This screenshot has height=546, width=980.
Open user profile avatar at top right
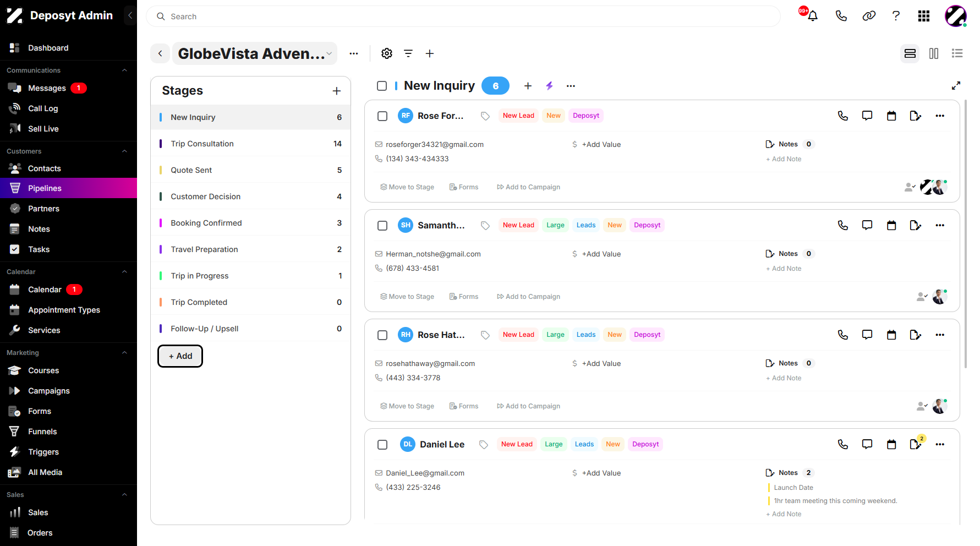(x=956, y=16)
